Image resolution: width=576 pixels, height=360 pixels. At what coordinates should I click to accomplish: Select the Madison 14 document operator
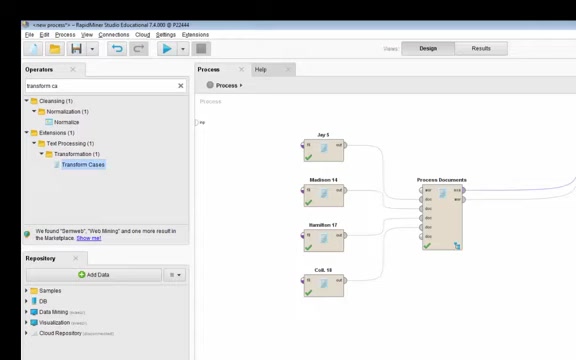pos(324,195)
